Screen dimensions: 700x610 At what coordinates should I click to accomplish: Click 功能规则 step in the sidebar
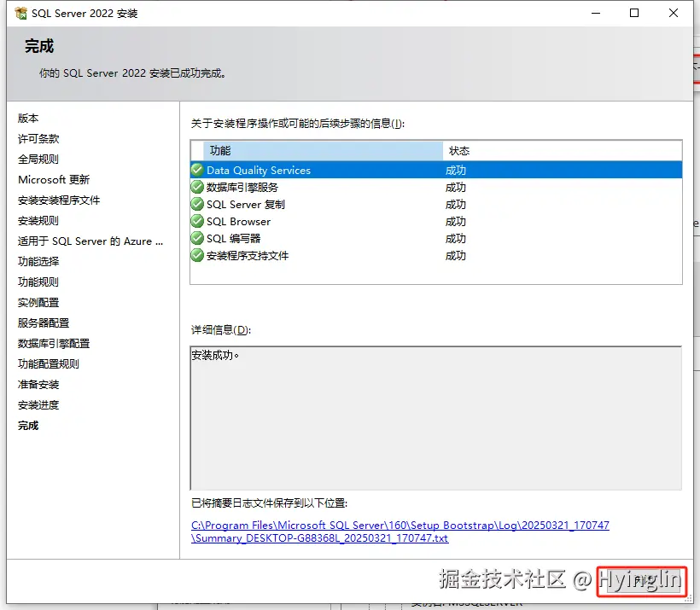click(x=38, y=282)
